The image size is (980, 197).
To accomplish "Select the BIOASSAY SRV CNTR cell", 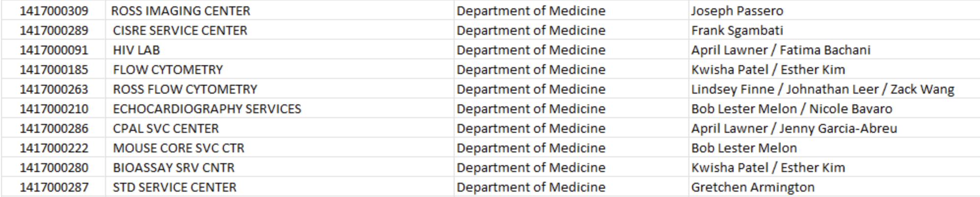I will pos(174,168).
